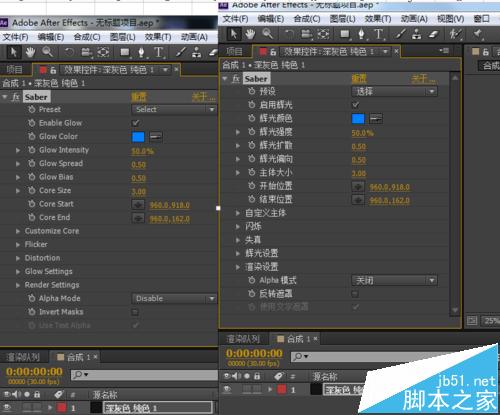Click 结束位置 point picker crosshair button

point(358,200)
